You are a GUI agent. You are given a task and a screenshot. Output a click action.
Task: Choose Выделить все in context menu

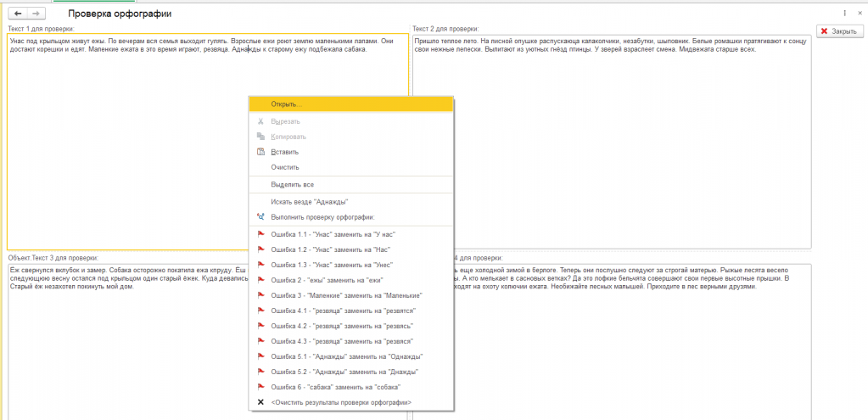pyautogui.click(x=351, y=185)
